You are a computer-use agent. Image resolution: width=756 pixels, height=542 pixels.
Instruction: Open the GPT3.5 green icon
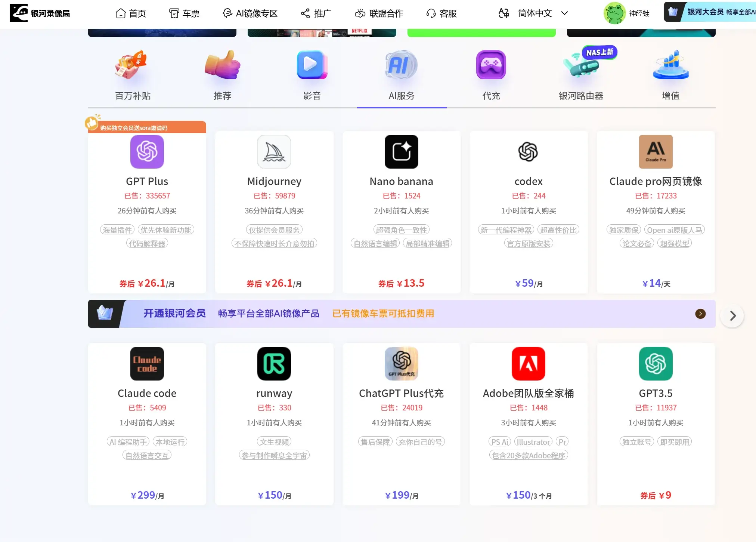pos(656,364)
